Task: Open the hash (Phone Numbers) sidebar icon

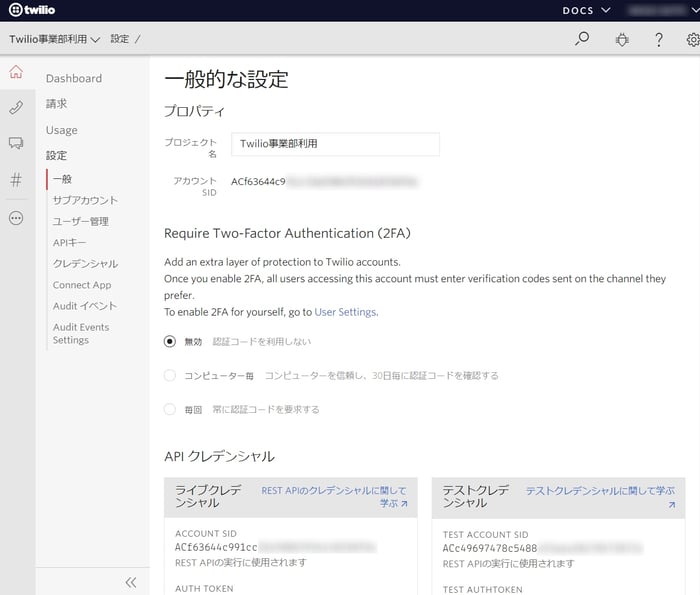Action: [x=16, y=180]
